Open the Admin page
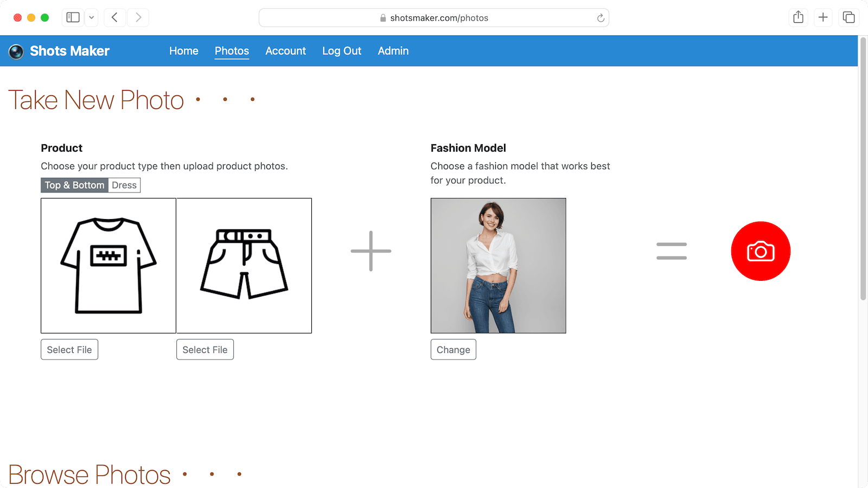The image size is (868, 488). point(393,50)
